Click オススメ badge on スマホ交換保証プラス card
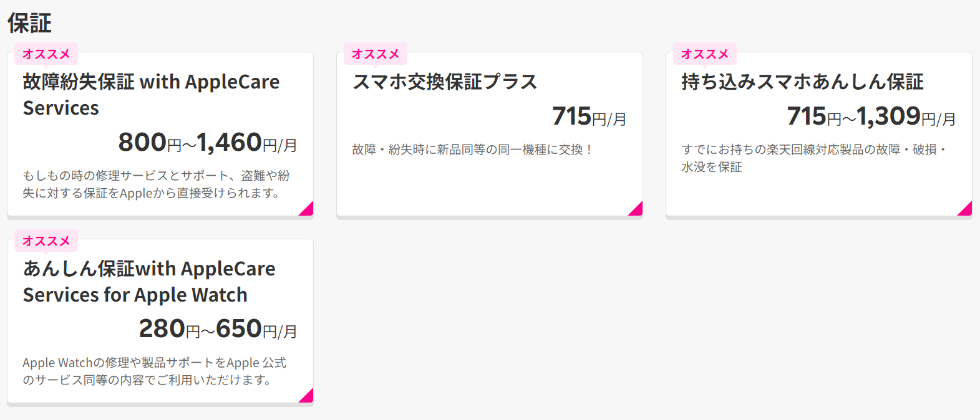980x420 pixels. (376, 54)
